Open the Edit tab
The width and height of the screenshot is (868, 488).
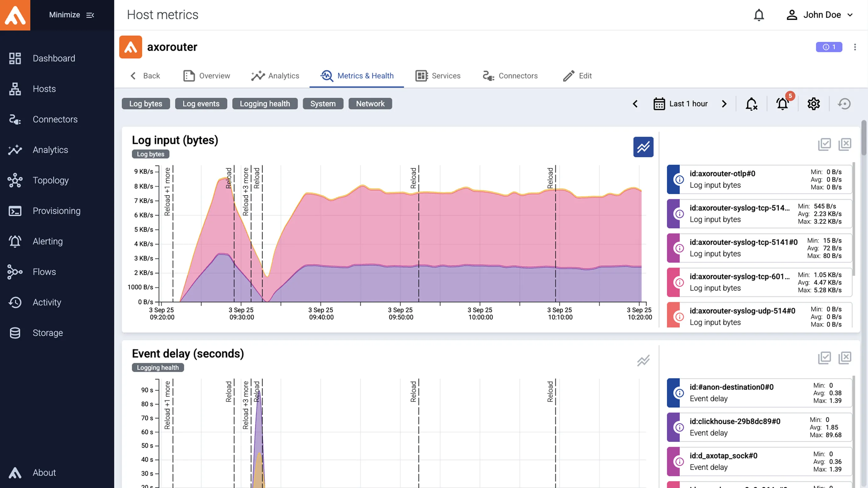[578, 76]
